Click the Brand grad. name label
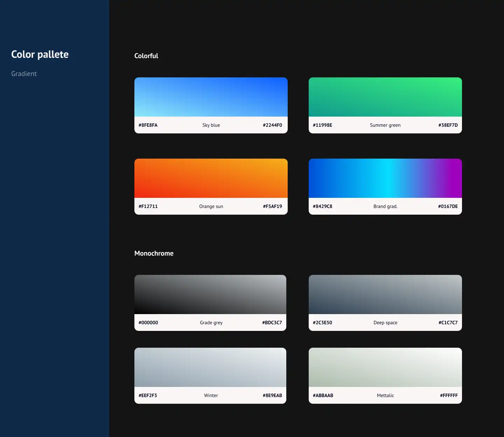Screen dimensions: 504x437 385,206
